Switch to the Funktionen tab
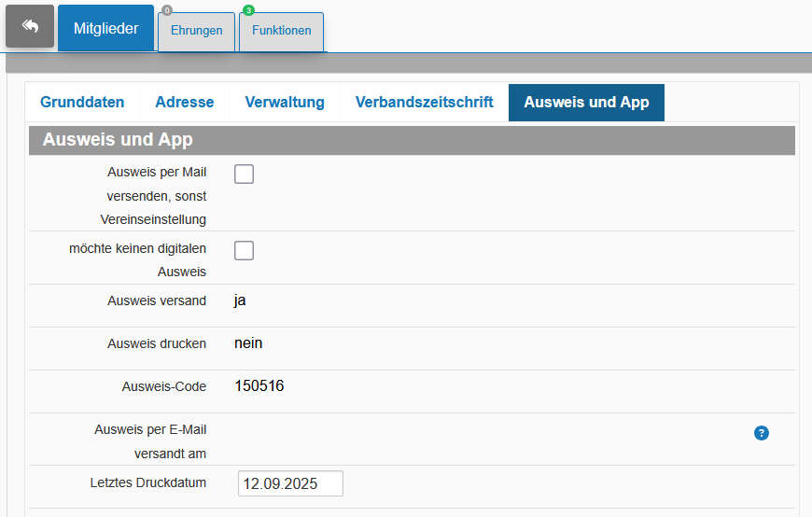This screenshot has width=812, height=517. 282,32
